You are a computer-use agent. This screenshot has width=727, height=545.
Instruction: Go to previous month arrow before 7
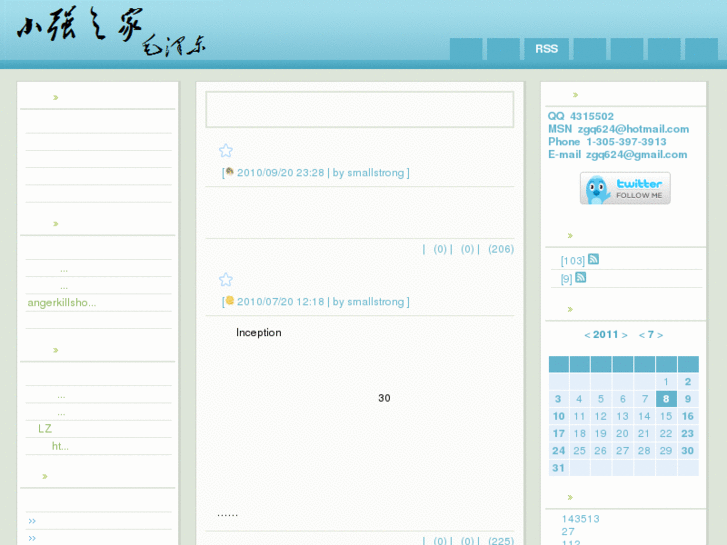coord(642,335)
